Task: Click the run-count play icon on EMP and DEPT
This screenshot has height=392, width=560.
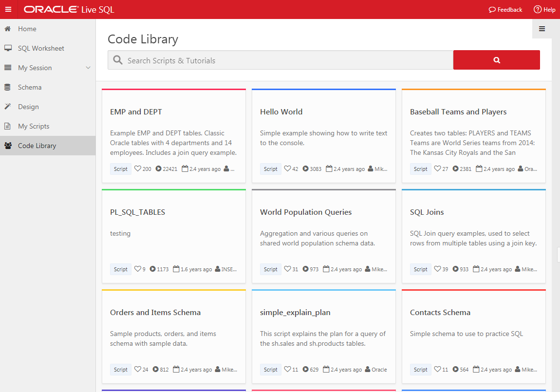Action: point(159,168)
